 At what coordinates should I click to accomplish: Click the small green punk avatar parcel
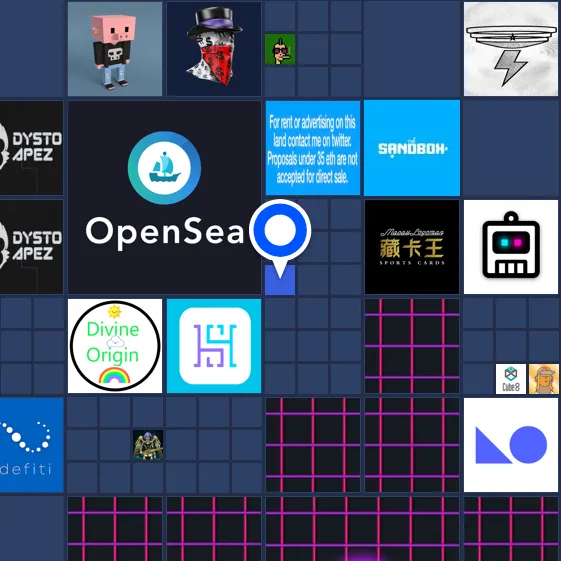point(280,49)
